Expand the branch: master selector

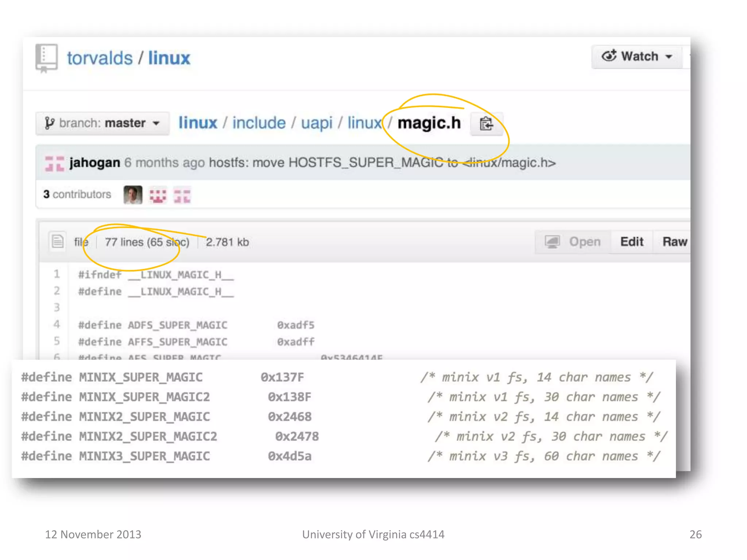pyautogui.click(x=102, y=123)
